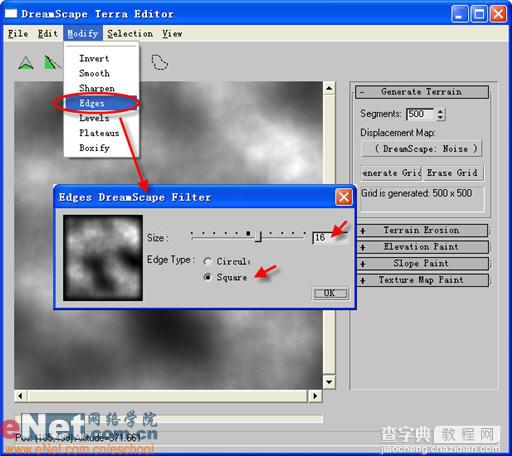Click OK in the Edges filter dialog
Viewport: 512px width, 456px height.
click(330, 293)
